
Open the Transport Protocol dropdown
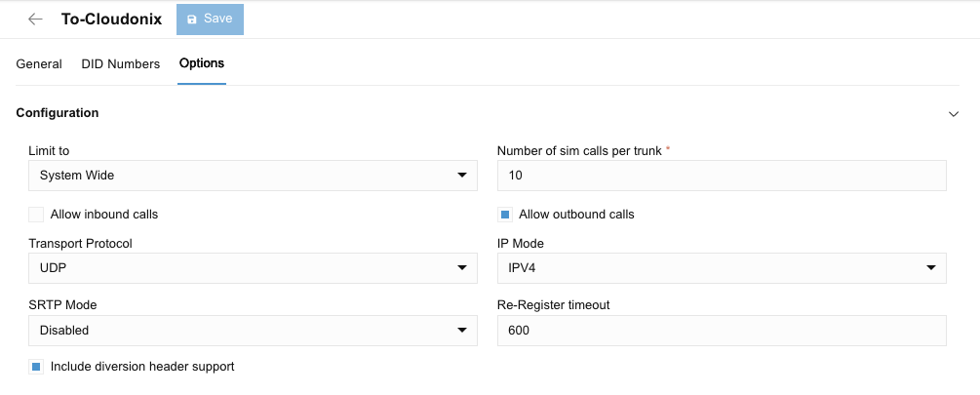click(x=253, y=268)
